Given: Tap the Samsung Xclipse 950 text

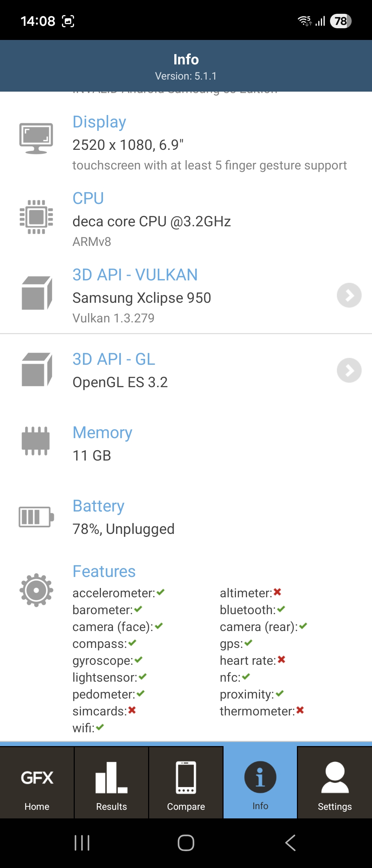Looking at the screenshot, I should pyautogui.click(x=142, y=298).
